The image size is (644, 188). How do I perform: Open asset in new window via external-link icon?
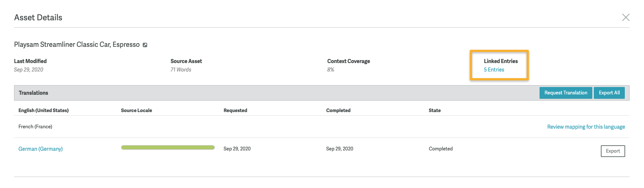145,45
